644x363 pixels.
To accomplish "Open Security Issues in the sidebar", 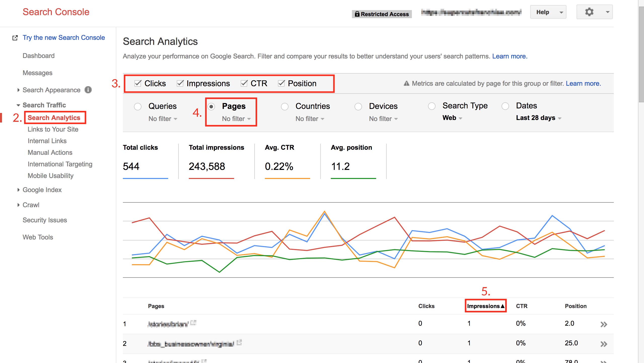I will coord(45,220).
